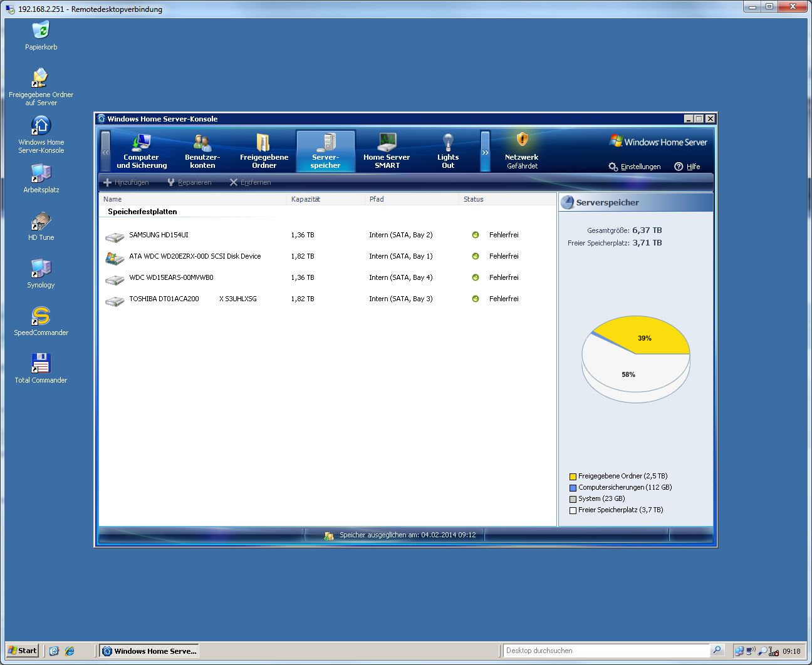
Task: Open Einstellungen in the console
Action: [635, 167]
